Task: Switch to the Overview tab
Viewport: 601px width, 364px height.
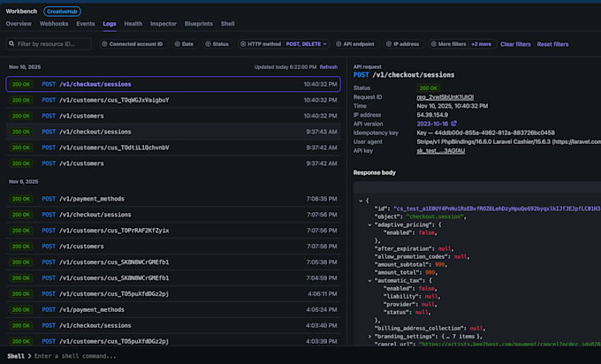Action: tap(19, 24)
